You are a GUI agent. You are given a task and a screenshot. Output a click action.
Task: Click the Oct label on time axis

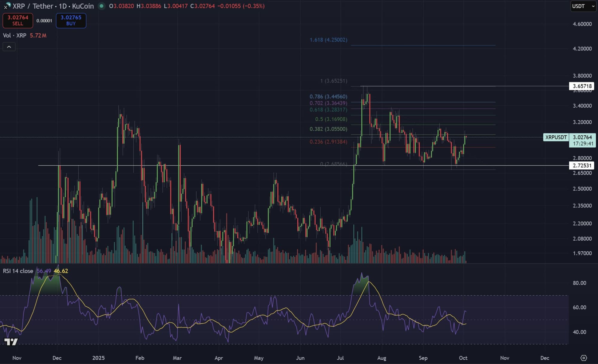(463, 358)
